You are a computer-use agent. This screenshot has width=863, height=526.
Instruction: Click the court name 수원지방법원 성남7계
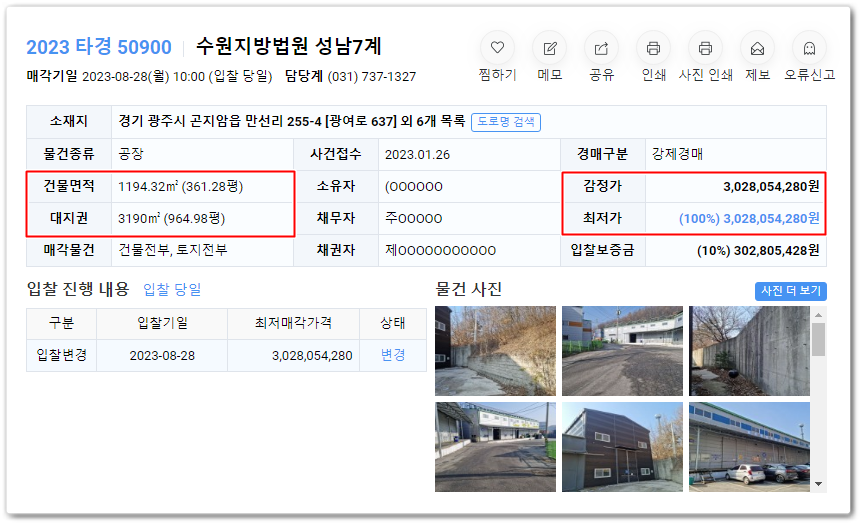pos(289,46)
